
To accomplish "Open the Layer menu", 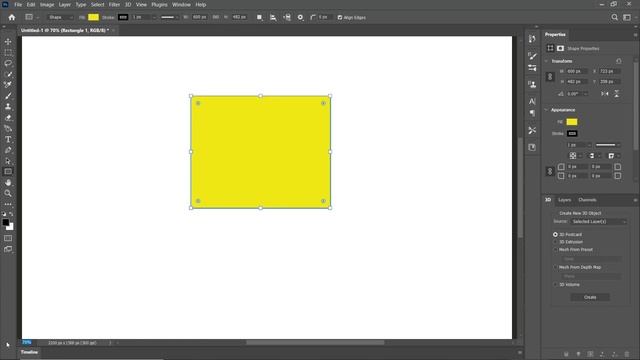I will click(x=64, y=4).
